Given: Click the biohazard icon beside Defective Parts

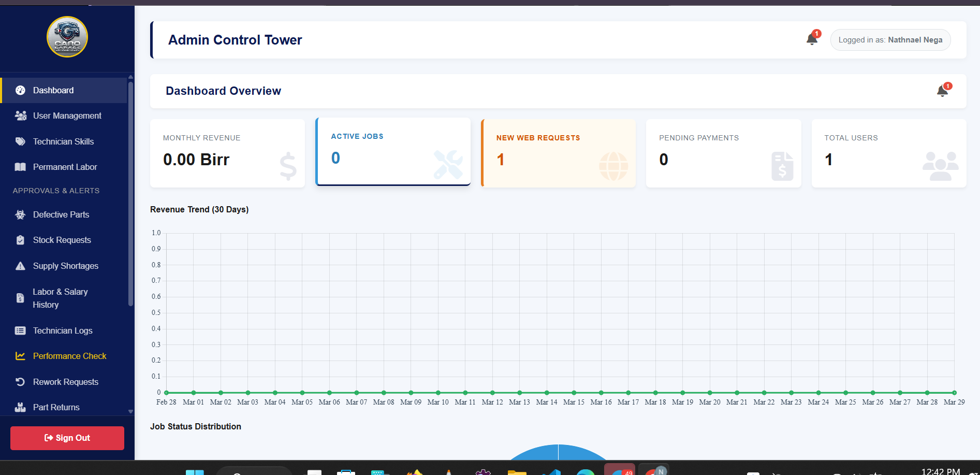Looking at the screenshot, I should tap(20, 214).
